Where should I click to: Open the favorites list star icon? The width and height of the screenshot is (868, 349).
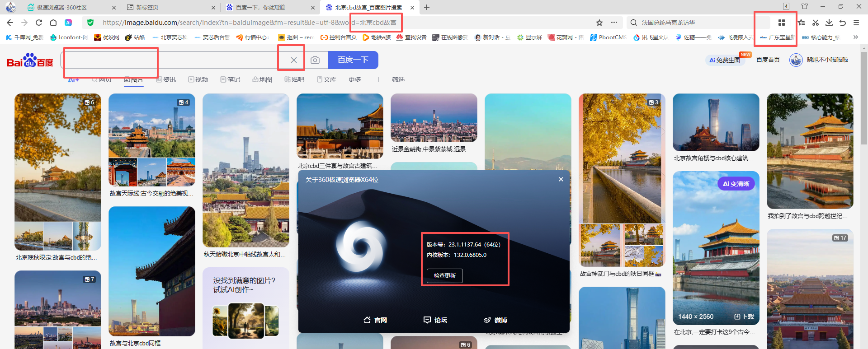(x=802, y=23)
